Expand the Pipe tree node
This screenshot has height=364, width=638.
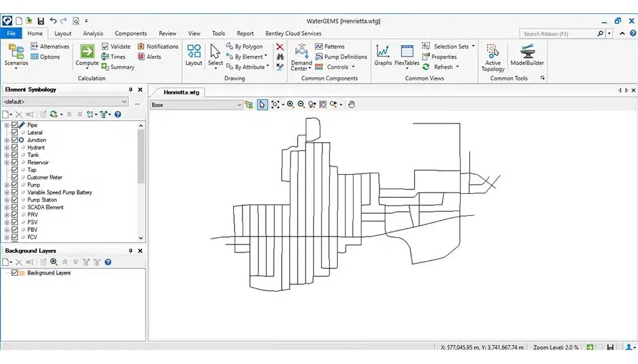(x=7, y=125)
